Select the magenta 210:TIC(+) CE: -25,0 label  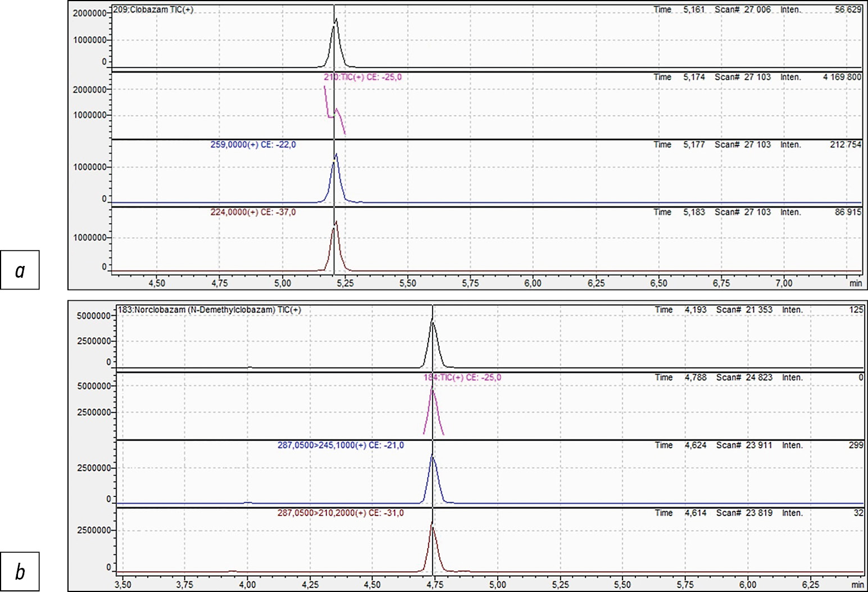[x=362, y=77]
